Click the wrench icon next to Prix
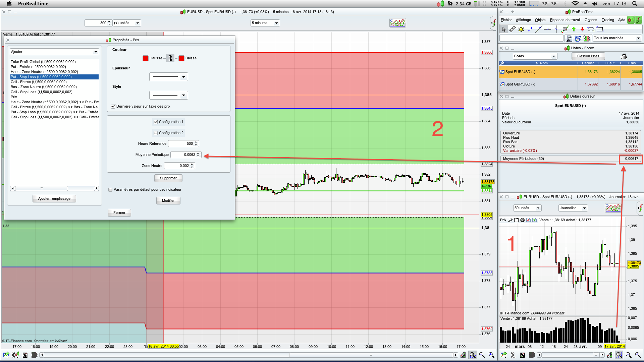 (x=510, y=220)
